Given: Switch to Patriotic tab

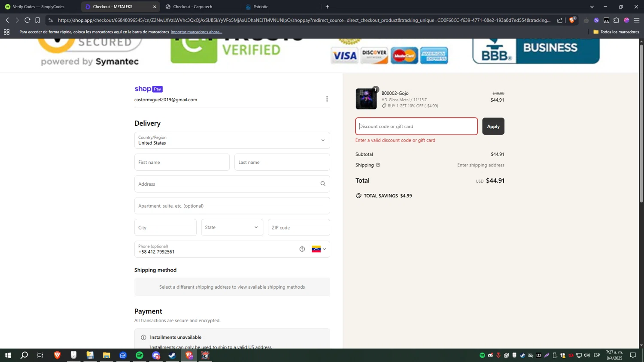Looking at the screenshot, I should 280,6.
